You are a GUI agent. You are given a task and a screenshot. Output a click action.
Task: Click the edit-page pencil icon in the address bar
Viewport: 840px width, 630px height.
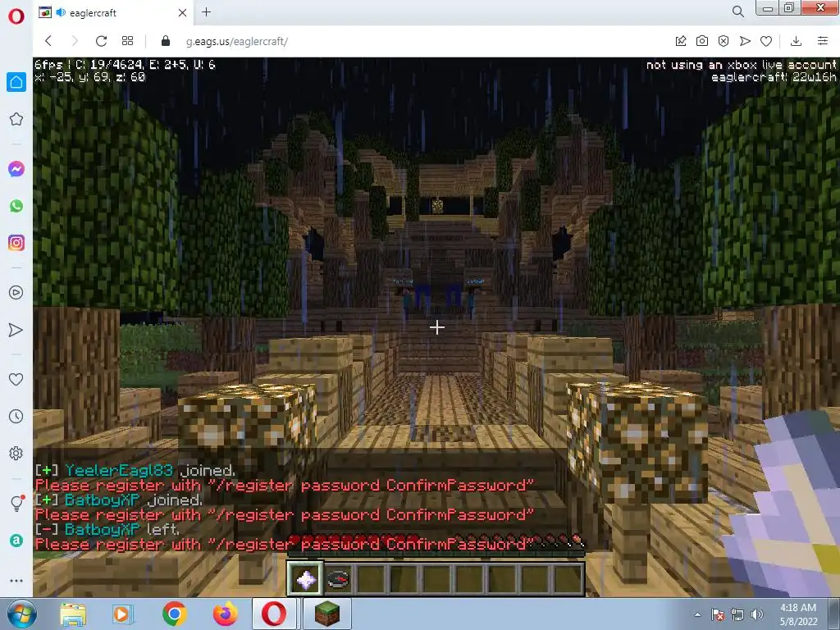(x=681, y=41)
